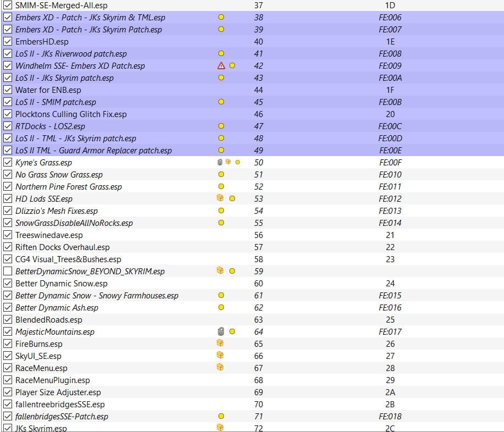Disable Better Dynamic Snow.esp checkbox
504x432 pixels.
pos(8,284)
